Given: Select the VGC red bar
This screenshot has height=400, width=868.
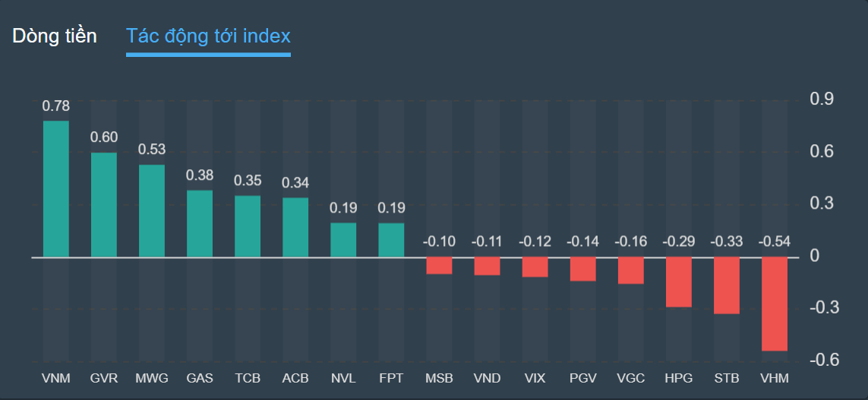Looking at the screenshot, I should pos(630,271).
